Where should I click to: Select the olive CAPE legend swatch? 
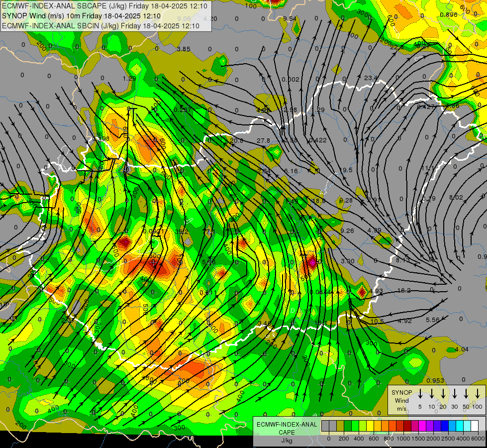pyautogui.click(x=340, y=426)
